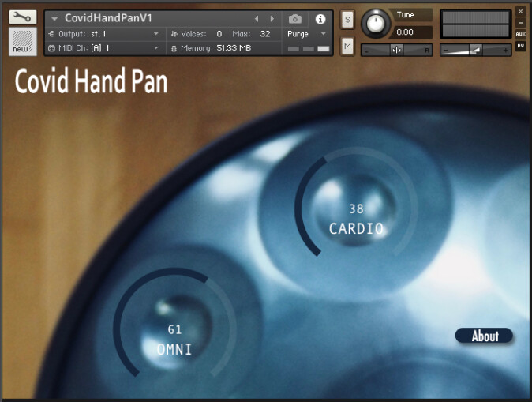This screenshot has height=402, width=532.
Task: Adjust the L/R pan slider
Action: (x=396, y=51)
